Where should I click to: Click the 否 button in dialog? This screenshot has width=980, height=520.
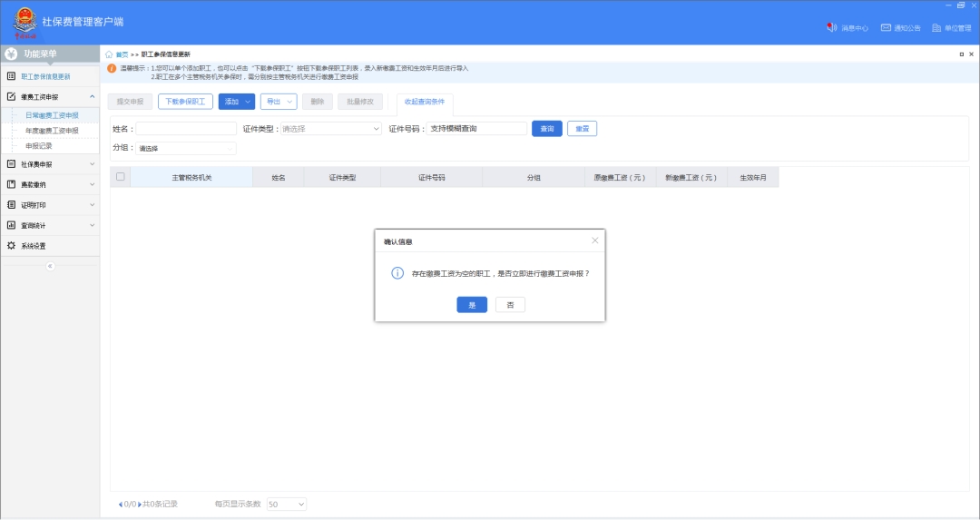(x=510, y=305)
